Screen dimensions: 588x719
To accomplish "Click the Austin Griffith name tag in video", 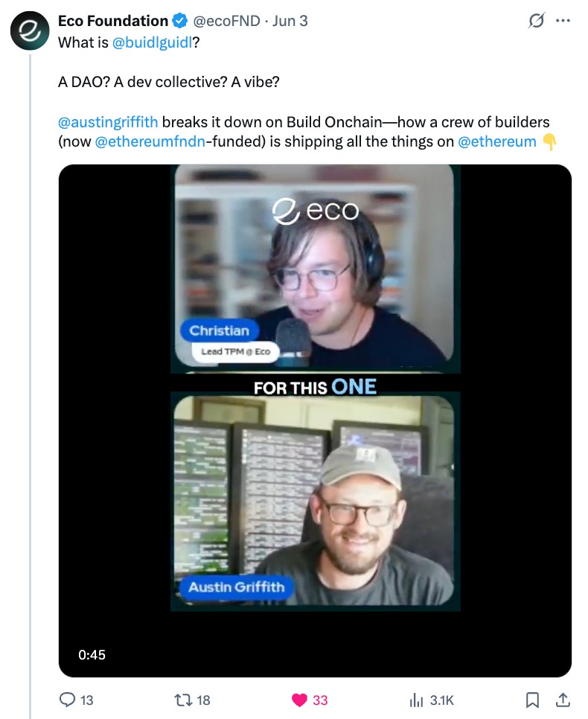I will 236,587.
